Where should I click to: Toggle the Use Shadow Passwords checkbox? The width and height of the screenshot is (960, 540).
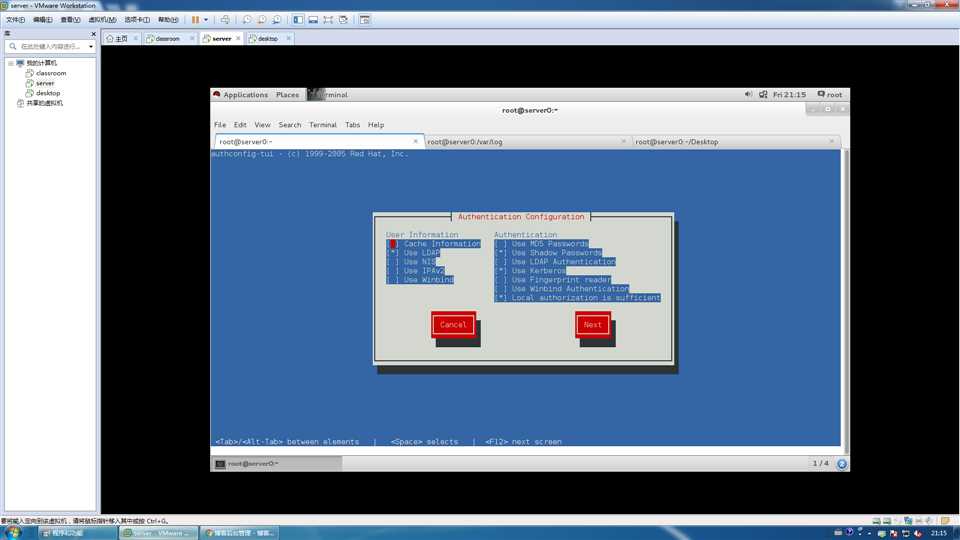tap(501, 253)
